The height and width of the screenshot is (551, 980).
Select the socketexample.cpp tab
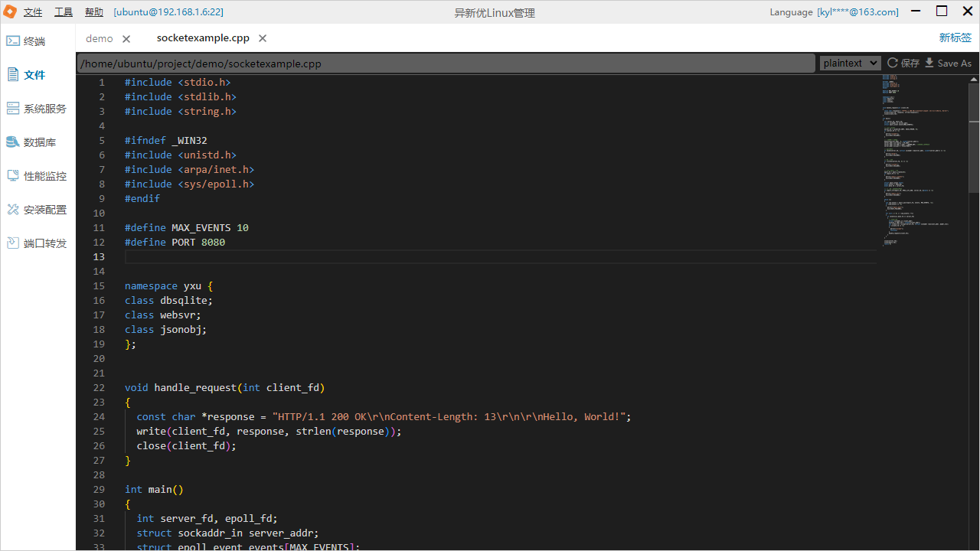[203, 38]
